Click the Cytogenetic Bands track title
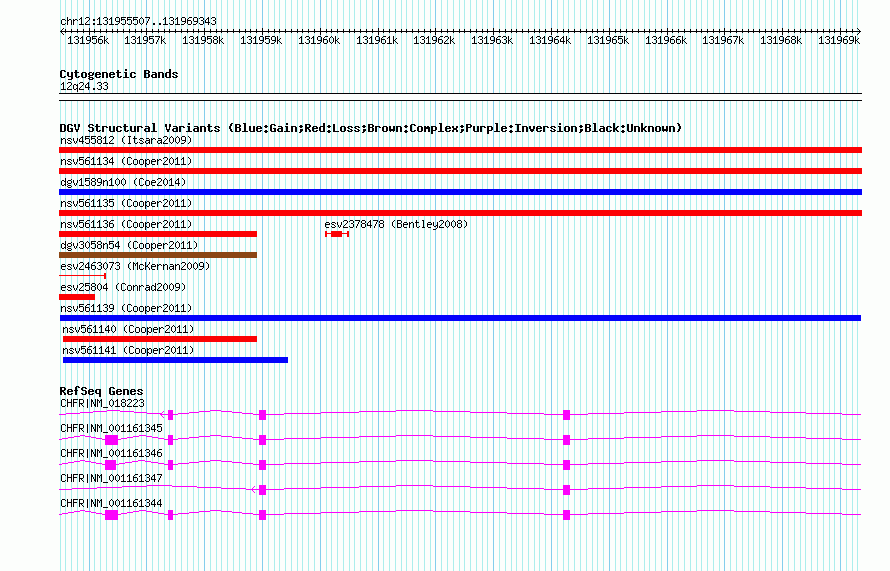The width and height of the screenshot is (890, 571). [119, 74]
